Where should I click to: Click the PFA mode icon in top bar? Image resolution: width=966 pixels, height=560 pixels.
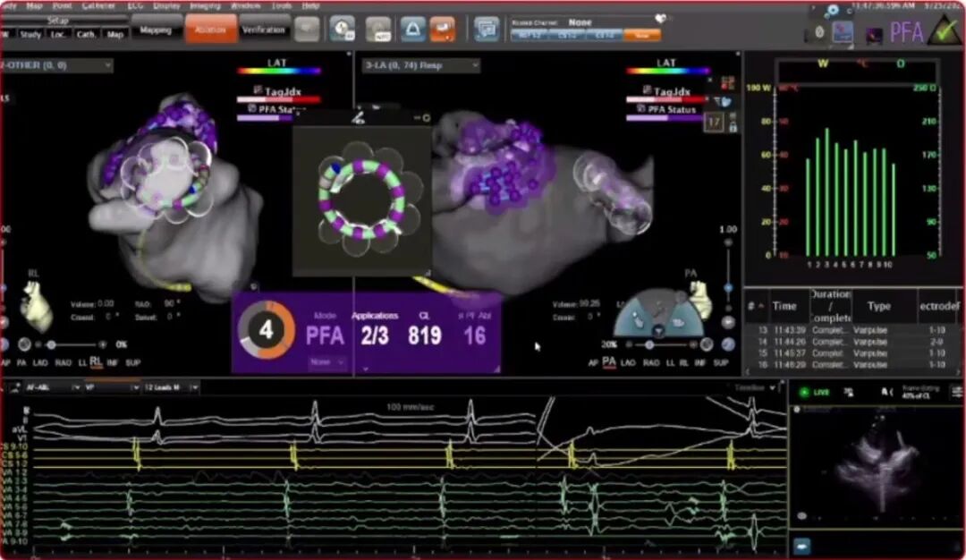[905, 33]
